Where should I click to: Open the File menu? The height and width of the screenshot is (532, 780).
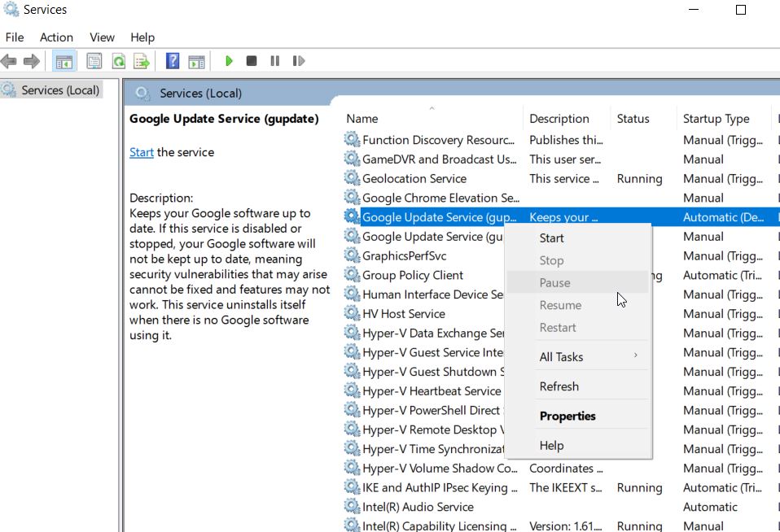pos(15,37)
